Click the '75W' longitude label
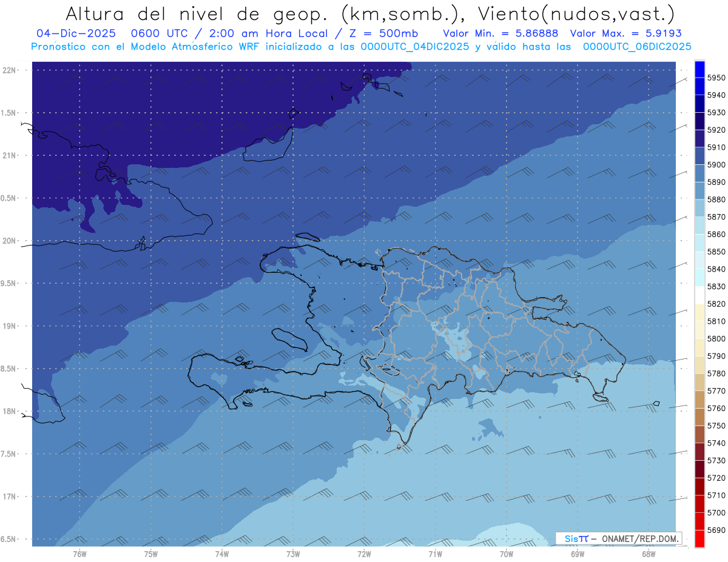The width and height of the screenshot is (728, 562). (151, 554)
